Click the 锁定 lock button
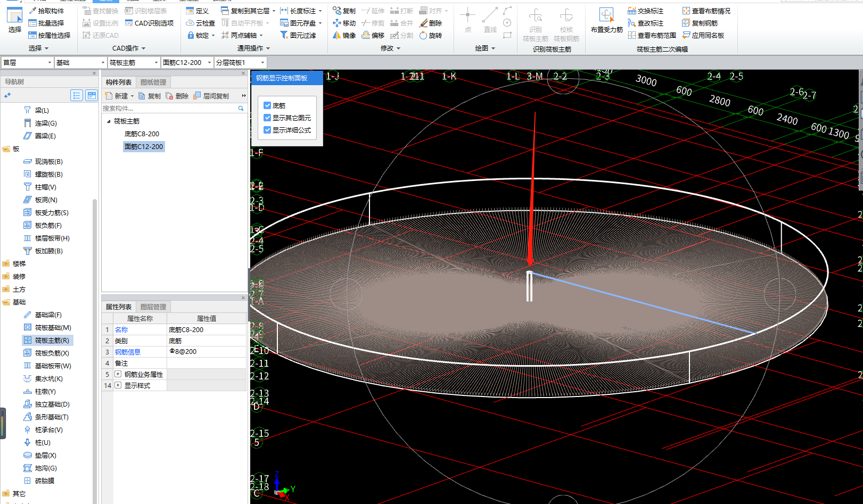 click(x=201, y=35)
